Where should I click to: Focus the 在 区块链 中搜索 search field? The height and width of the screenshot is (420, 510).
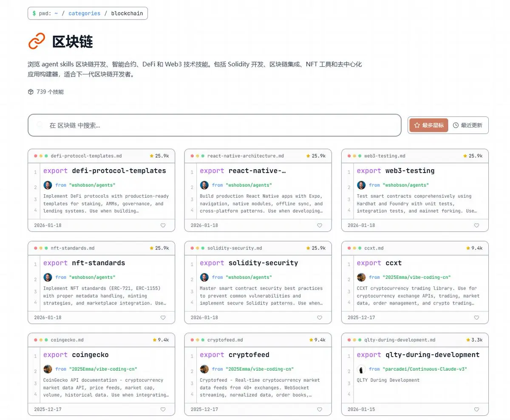[x=215, y=125]
